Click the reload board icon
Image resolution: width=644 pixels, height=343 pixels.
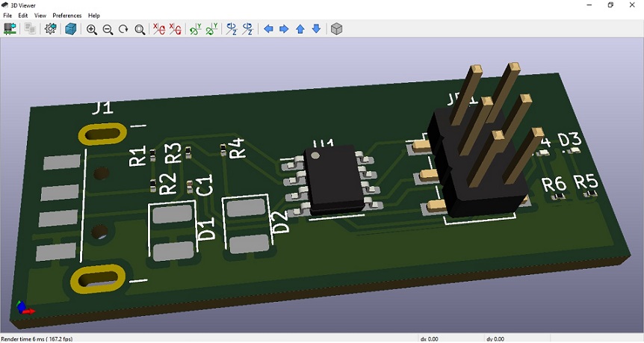click(10, 28)
